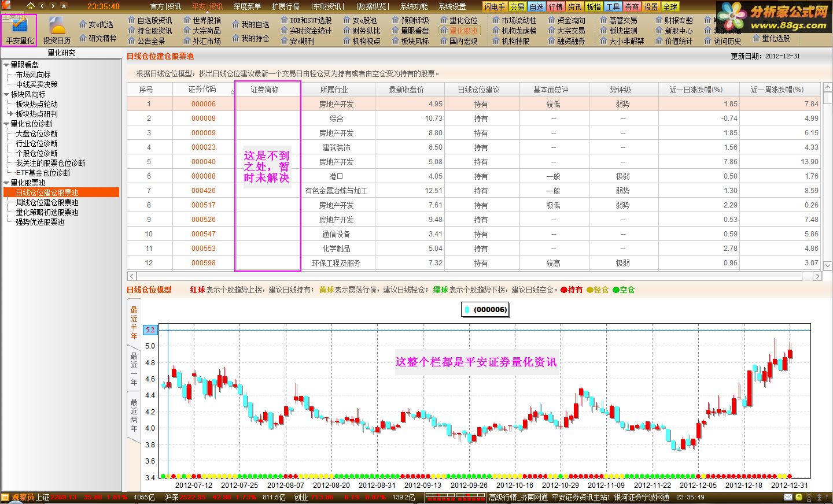Open 研究精粹 toolbar item
The width and height of the screenshot is (833, 504).
(x=98, y=38)
